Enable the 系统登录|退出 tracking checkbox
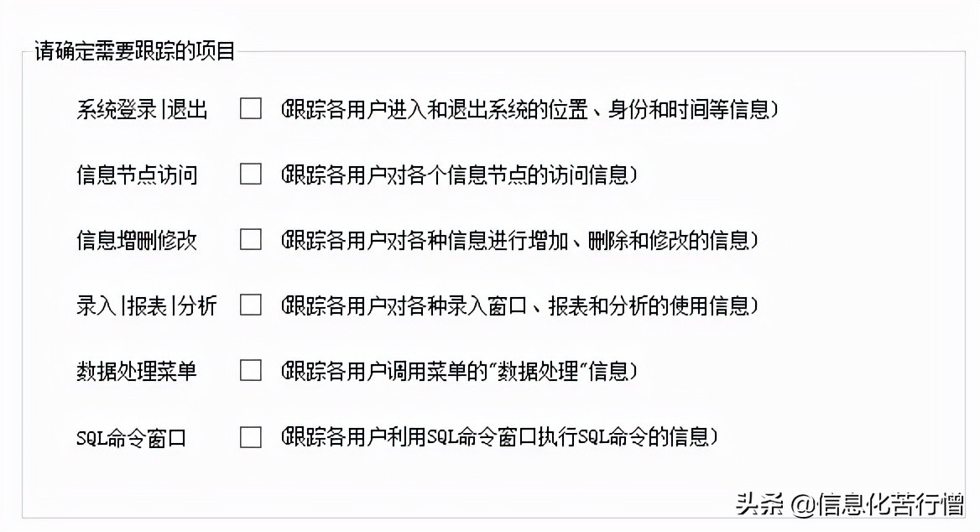Screen dimensions: 980x532 [251, 109]
